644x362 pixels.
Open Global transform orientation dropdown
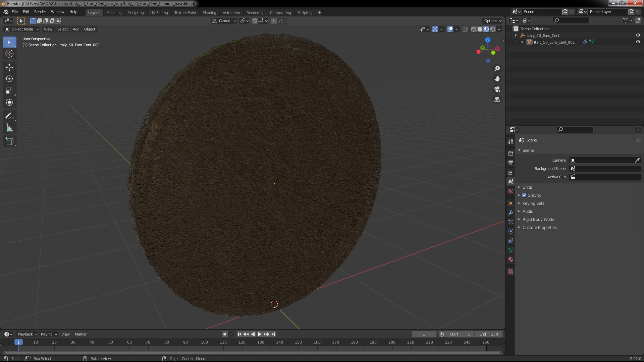(x=224, y=21)
